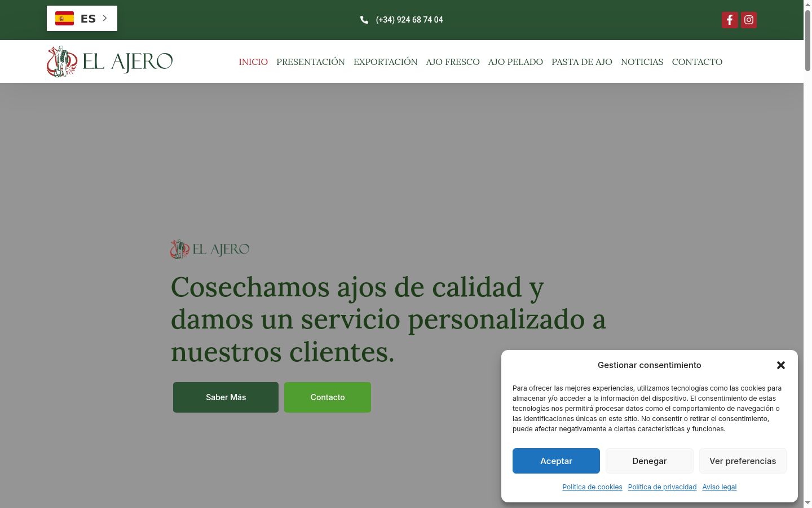The width and height of the screenshot is (812, 508).
Task: Click the Gestionar consentimiento title
Action: 650,365
